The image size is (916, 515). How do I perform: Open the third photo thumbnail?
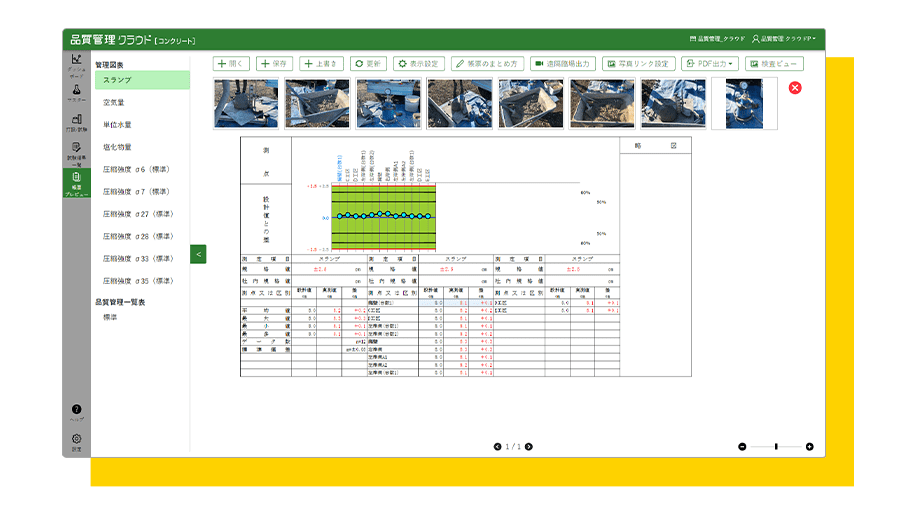[x=388, y=103]
